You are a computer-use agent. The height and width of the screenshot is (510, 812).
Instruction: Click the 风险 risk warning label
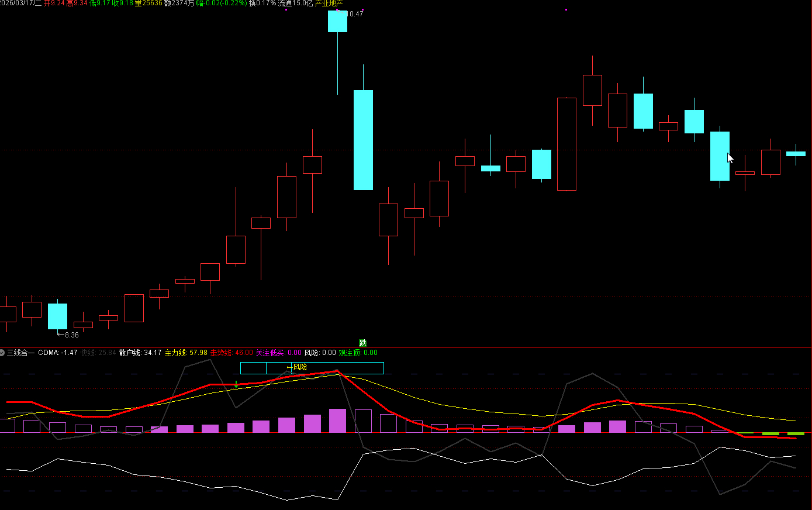299,367
